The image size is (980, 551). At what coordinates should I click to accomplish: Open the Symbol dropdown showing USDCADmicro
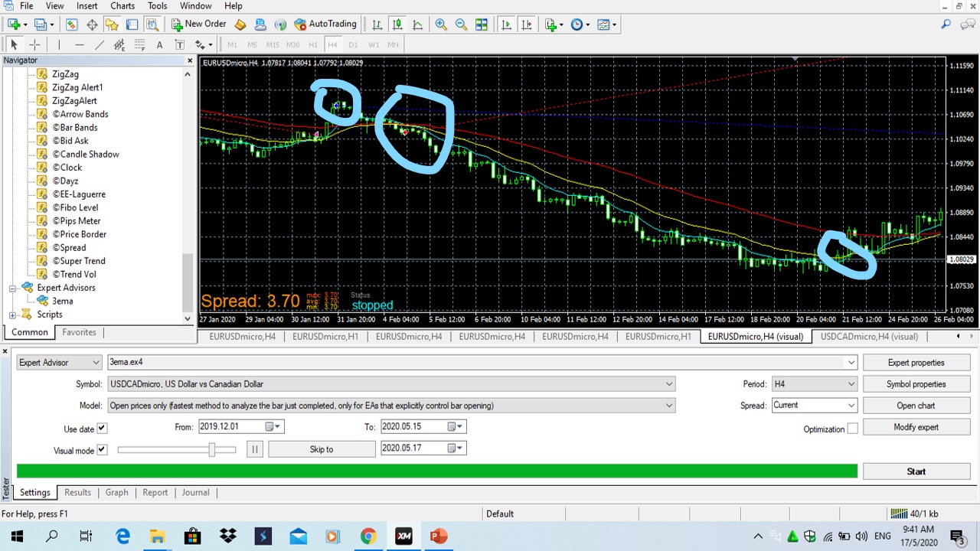[669, 384]
